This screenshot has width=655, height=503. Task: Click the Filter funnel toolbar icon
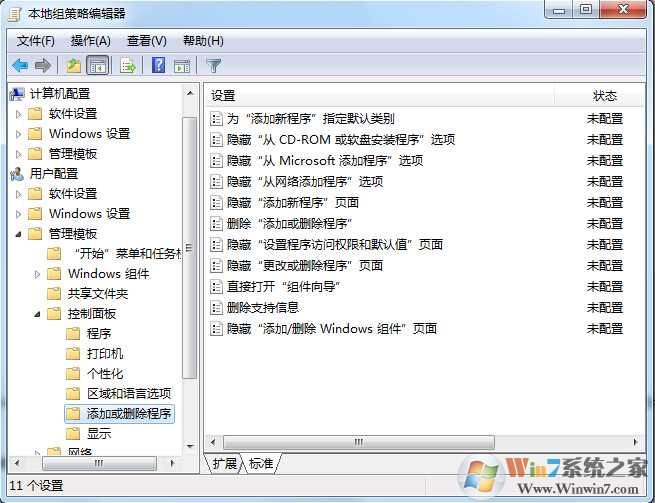click(213, 66)
